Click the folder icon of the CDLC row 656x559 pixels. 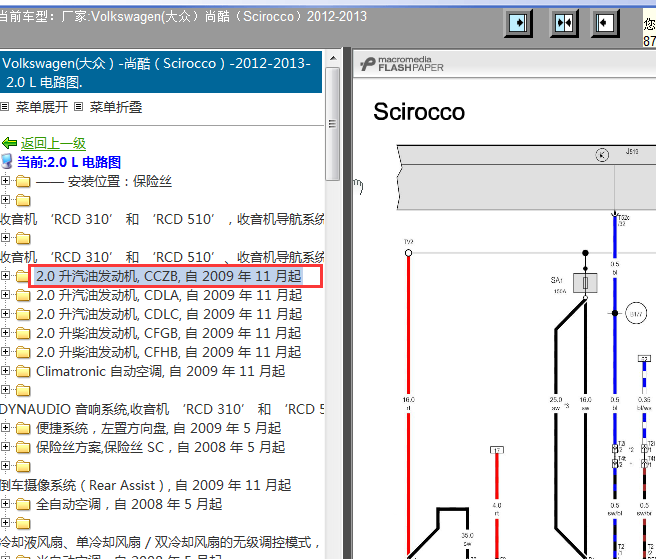(23, 315)
